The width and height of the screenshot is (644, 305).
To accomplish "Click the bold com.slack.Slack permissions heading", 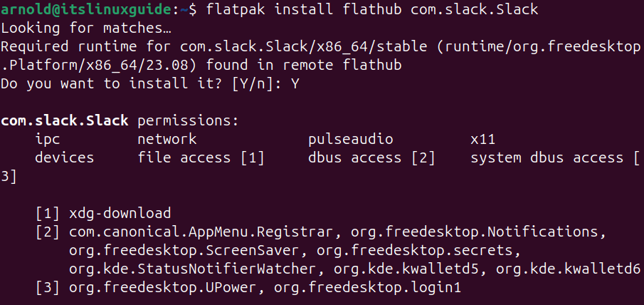I will click(x=64, y=120).
